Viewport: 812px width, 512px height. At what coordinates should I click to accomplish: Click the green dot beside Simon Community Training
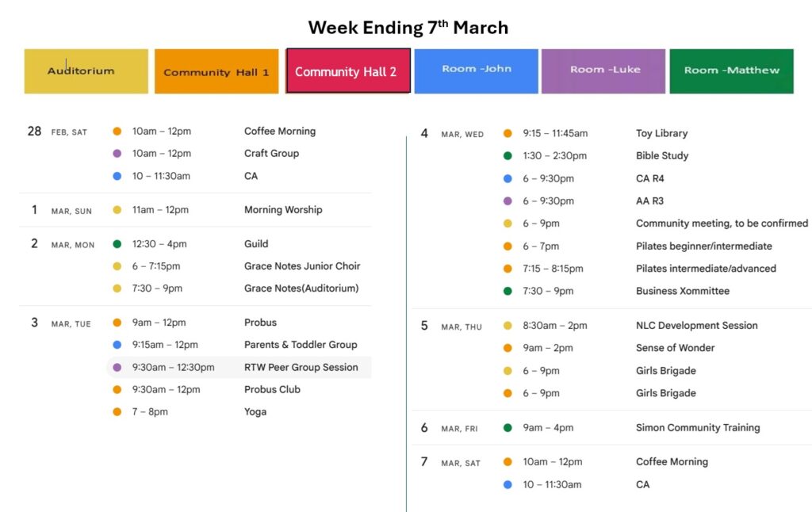pos(507,428)
